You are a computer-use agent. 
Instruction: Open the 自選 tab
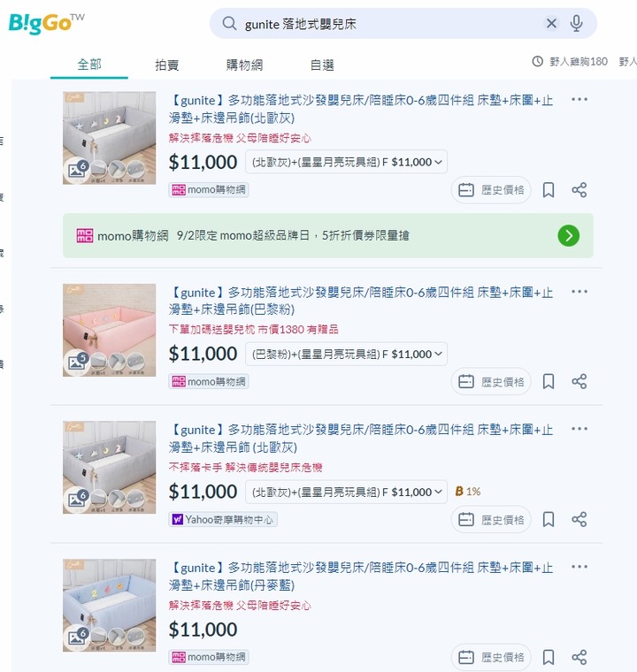322,65
